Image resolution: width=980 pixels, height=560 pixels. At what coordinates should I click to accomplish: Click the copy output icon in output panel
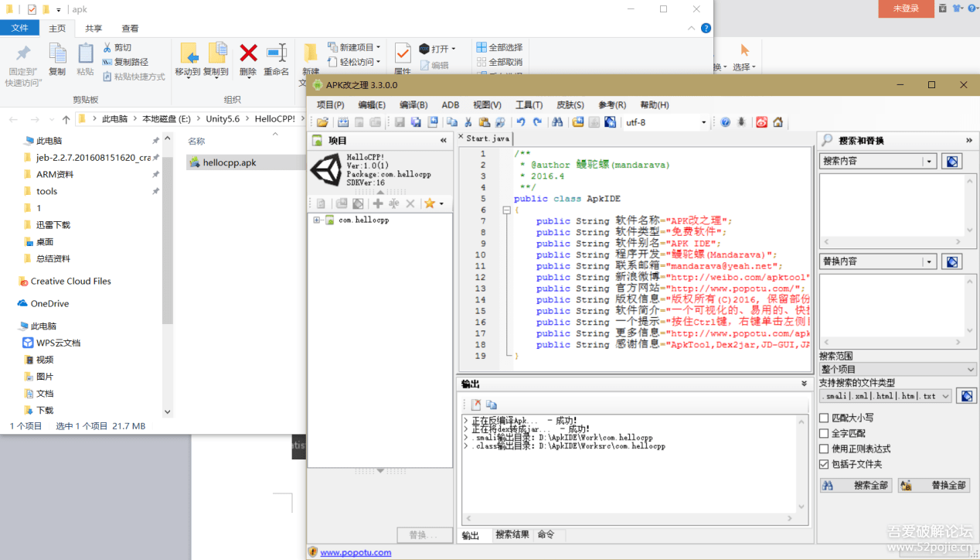(492, 405)
